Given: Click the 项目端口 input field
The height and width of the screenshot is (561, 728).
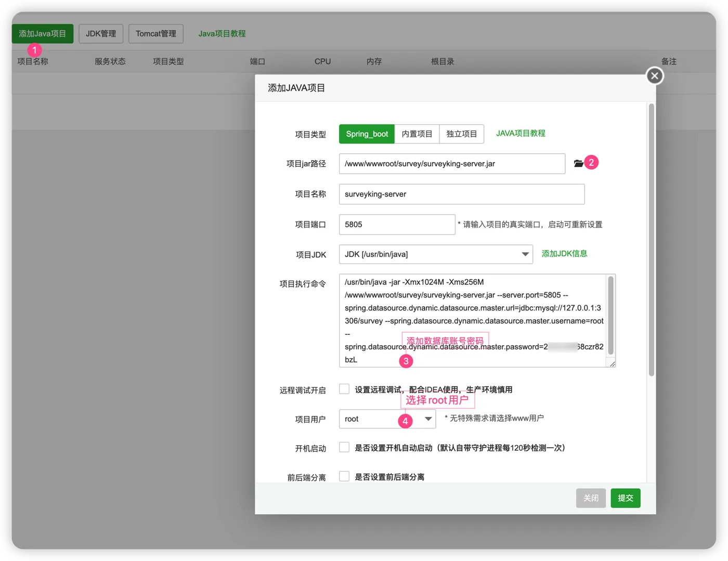Looking at the screenshot, I should 397,225.
